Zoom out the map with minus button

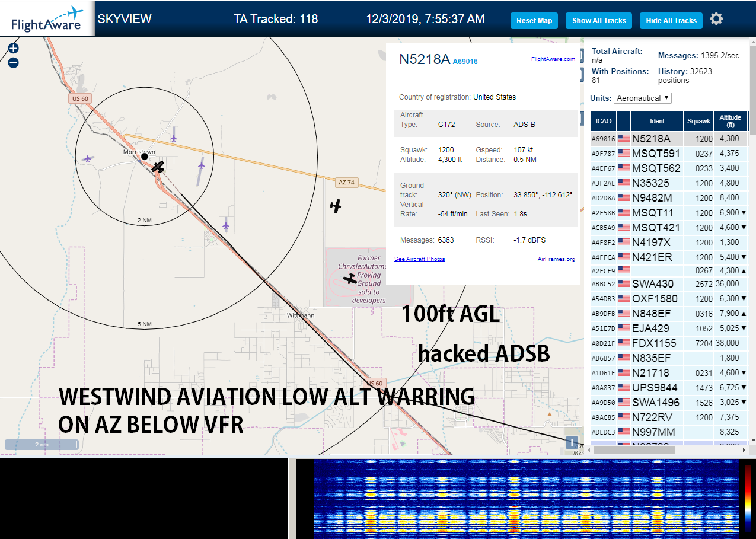click(13, 62)
